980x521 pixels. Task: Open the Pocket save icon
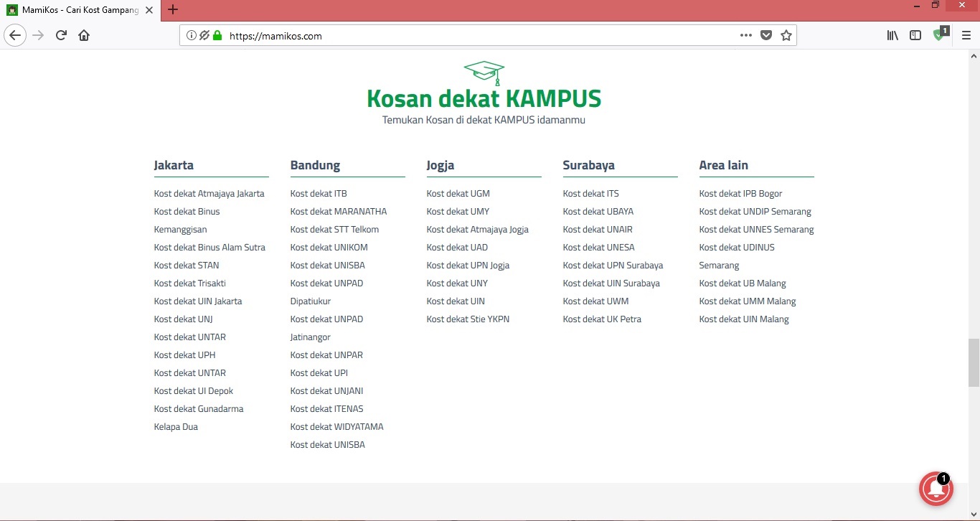coord(766,35)
